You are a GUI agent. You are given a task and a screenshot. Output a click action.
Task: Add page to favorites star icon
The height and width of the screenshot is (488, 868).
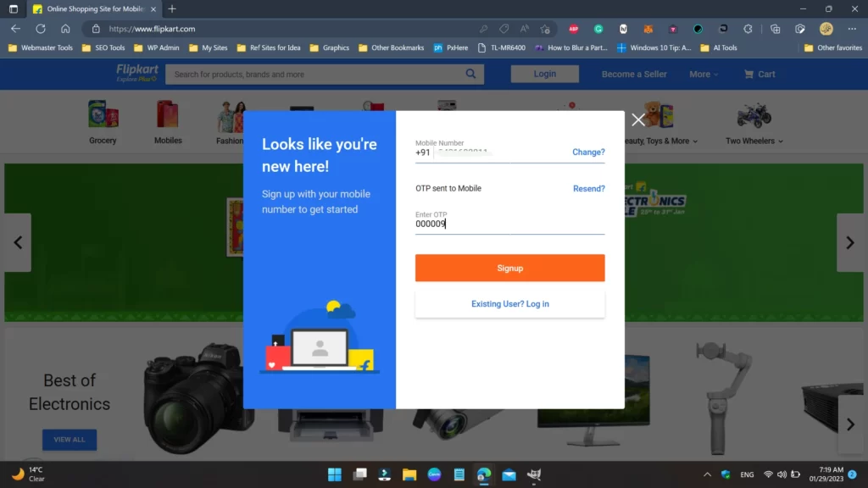pyautogui.click(x=545, y=29)
